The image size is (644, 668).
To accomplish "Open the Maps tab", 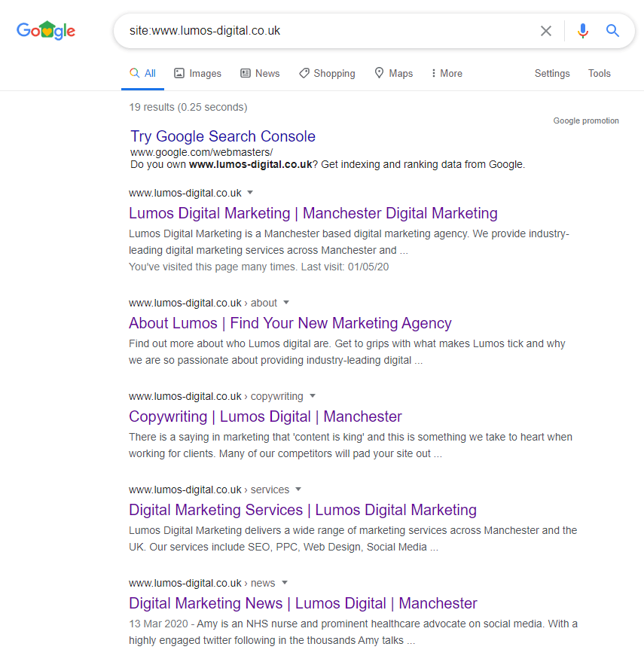I will tap(394, 73).
